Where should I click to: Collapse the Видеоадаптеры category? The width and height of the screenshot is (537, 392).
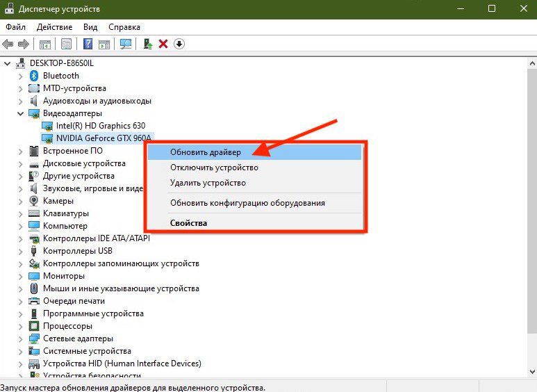21,113
